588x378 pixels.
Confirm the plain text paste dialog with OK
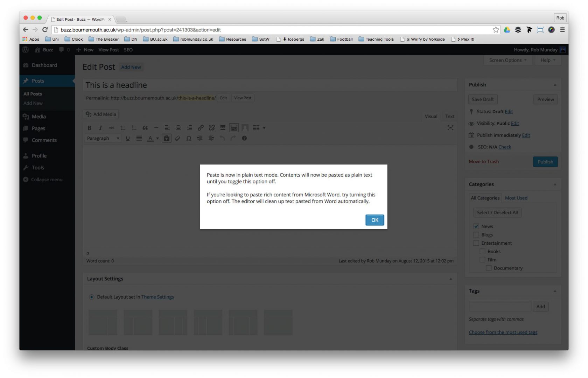[374, 220]
